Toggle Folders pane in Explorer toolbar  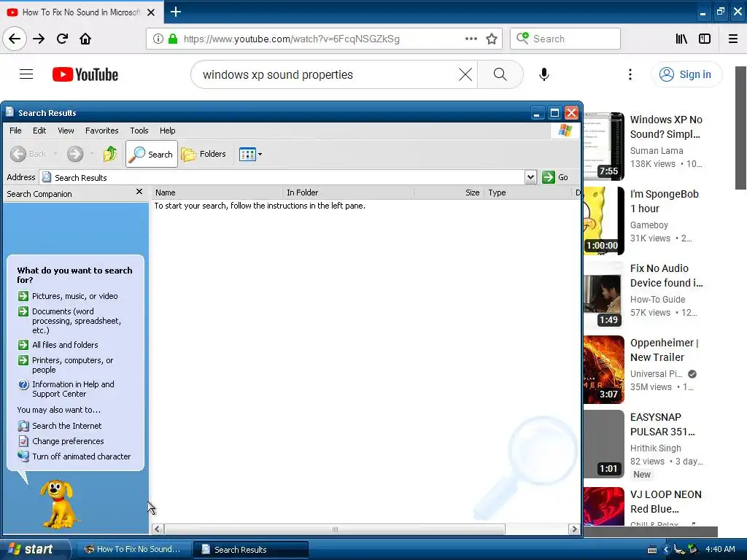tap(204, 154)
